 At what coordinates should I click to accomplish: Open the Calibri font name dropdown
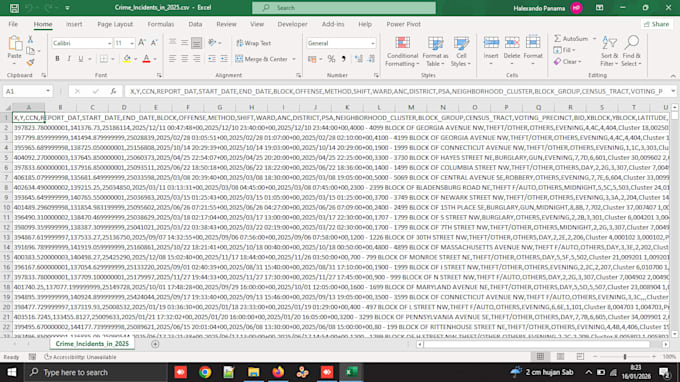[109, 43]
